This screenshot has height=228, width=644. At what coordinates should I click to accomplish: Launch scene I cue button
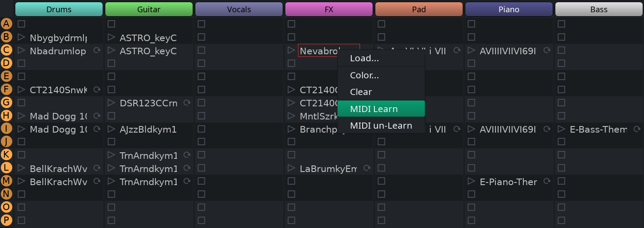coord(6,129)
